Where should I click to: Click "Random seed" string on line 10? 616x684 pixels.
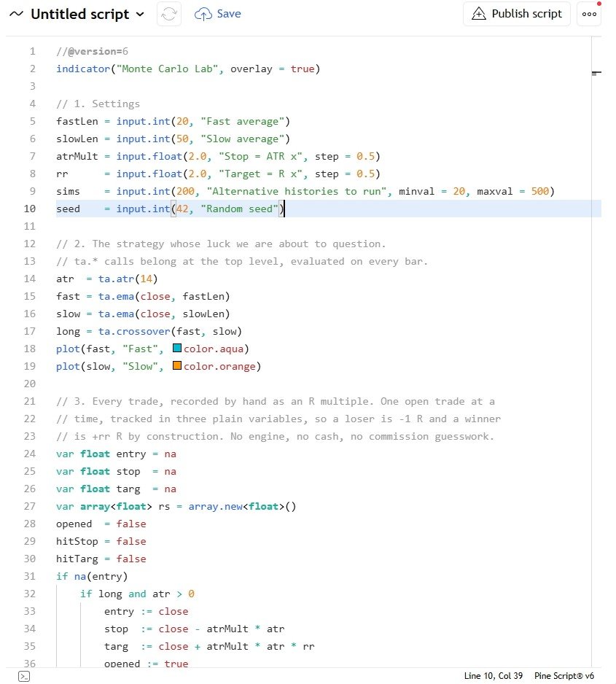point(239,209)
